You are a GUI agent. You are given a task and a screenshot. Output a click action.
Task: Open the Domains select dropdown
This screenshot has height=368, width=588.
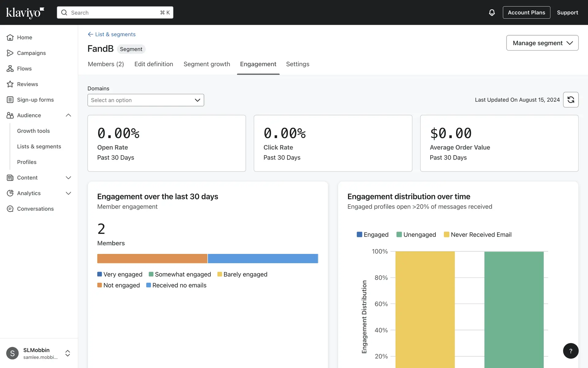(x=145, y=100)
